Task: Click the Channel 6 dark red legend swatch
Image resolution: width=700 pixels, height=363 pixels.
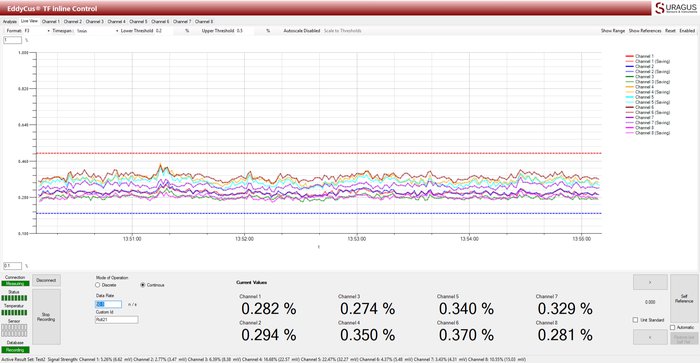Action: coord(629,107)
